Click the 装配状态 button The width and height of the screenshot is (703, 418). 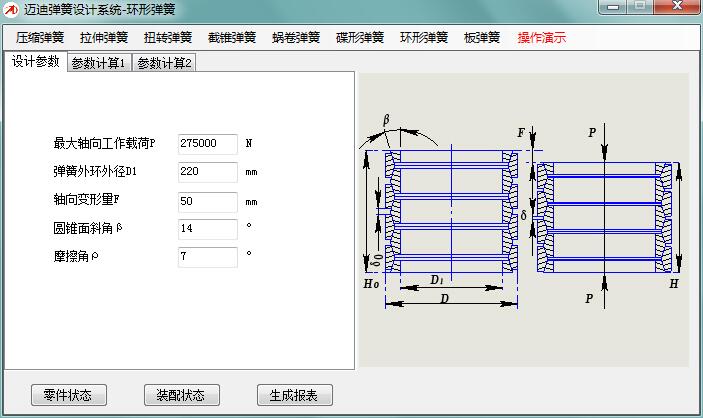tap(182, 395)
